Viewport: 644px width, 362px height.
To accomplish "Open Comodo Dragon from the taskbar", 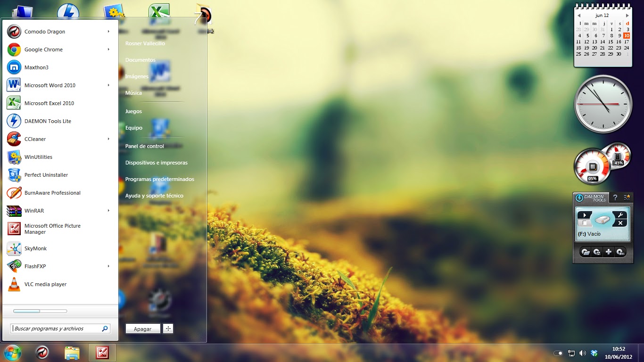I will 42,353.
